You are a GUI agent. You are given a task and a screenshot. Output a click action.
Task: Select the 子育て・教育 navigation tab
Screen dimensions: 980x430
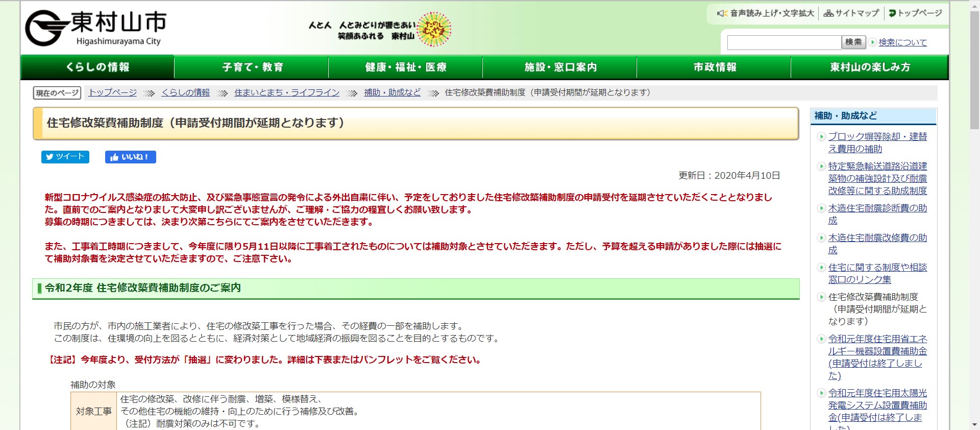tap(252, 67)
